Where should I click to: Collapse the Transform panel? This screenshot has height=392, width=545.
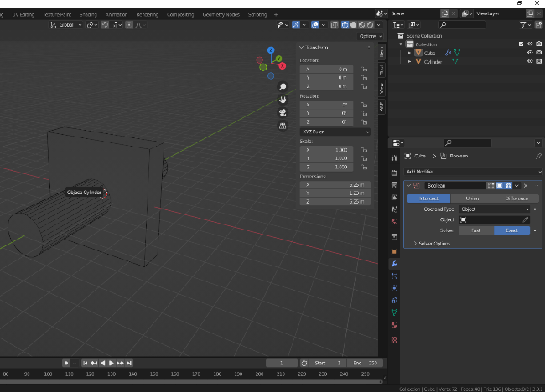click(302, 48)
